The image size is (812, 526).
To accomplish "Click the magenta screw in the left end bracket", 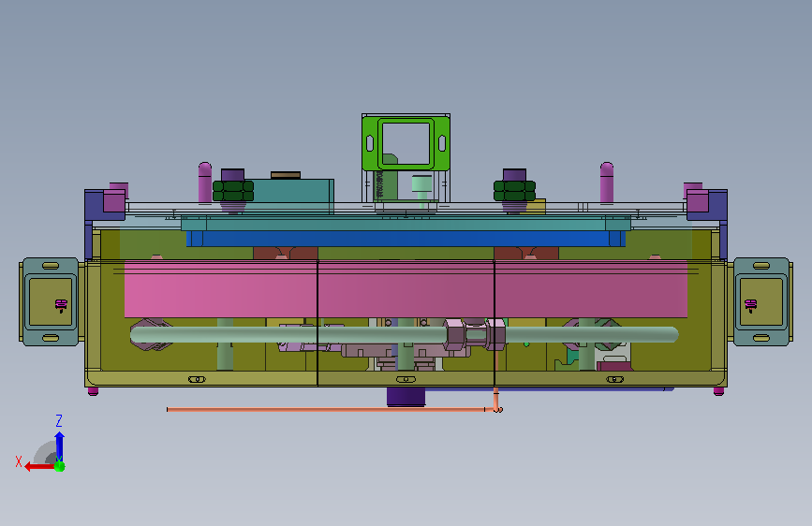I will pyautogui.click(x=61, y=305).
